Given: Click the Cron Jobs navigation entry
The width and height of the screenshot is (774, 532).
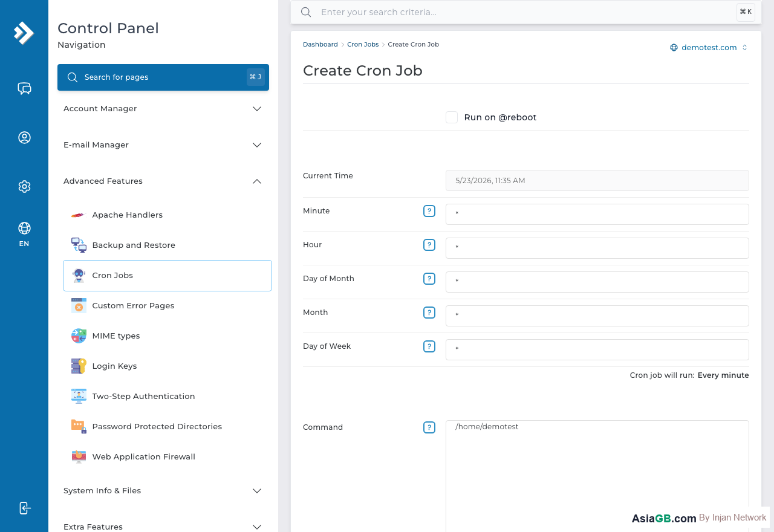Looking at the screenshot, I should point(167,276).
